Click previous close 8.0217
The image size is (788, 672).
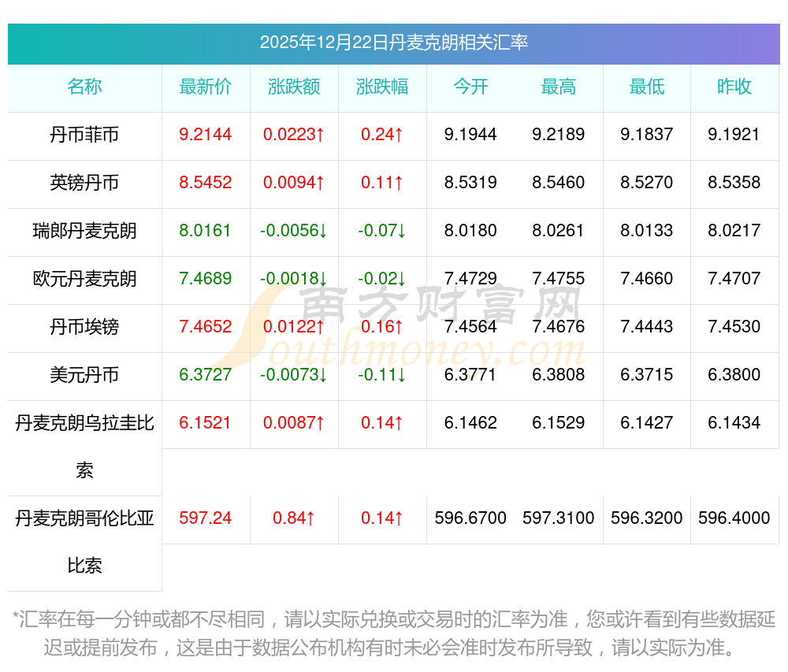coord(734,231)
